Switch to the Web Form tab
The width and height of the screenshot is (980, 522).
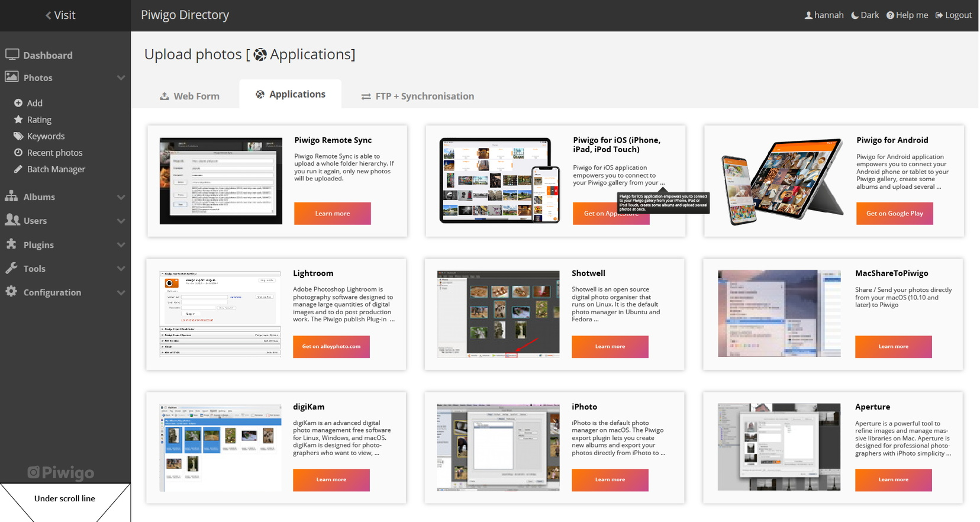(189, 96)
